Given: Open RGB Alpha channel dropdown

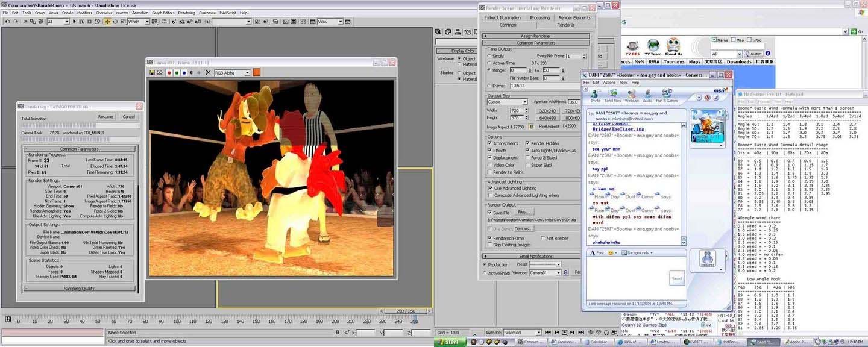Looking at the screenshot, I should coord(232,73).
